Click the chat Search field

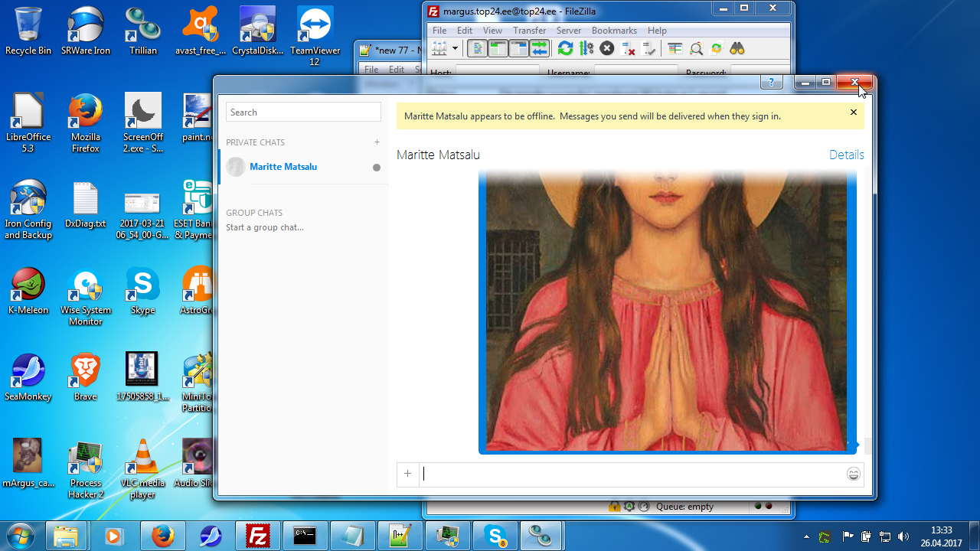point(303,112)
